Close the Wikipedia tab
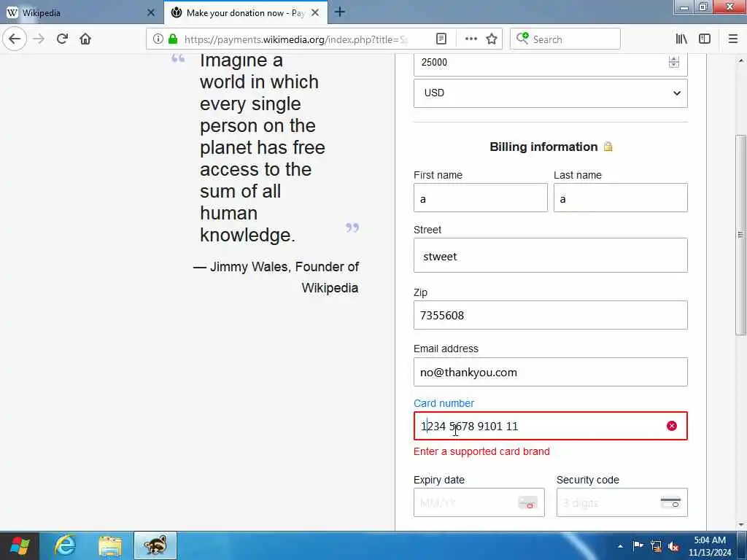The height and width of the screenshot is (560, 747). tap(151, 13)
